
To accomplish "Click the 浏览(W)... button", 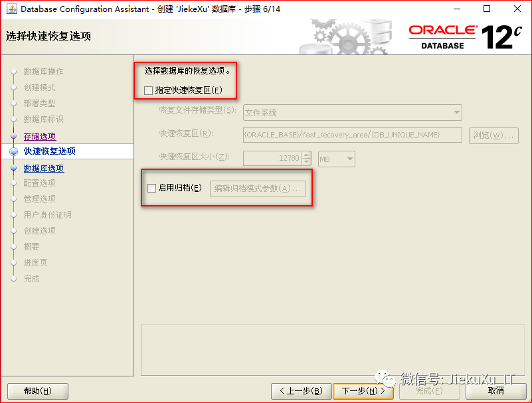I will tap(493, 135).
